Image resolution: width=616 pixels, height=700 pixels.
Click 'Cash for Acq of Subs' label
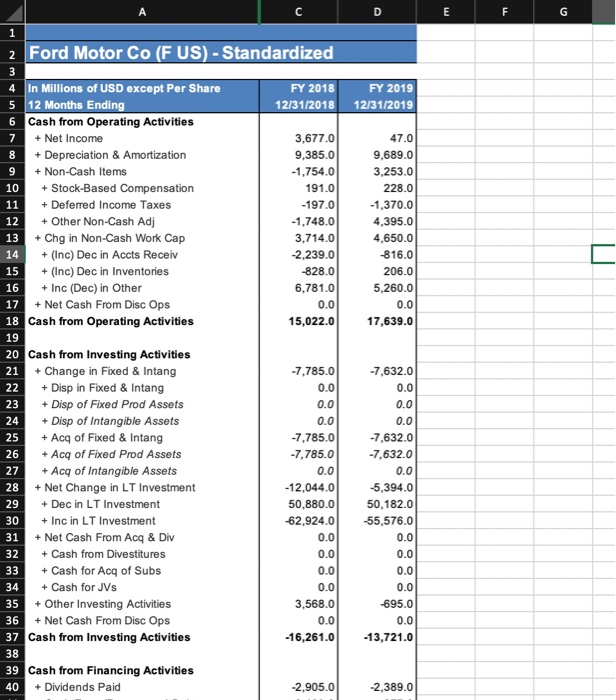pyautogui.click(x=101, y=571)
